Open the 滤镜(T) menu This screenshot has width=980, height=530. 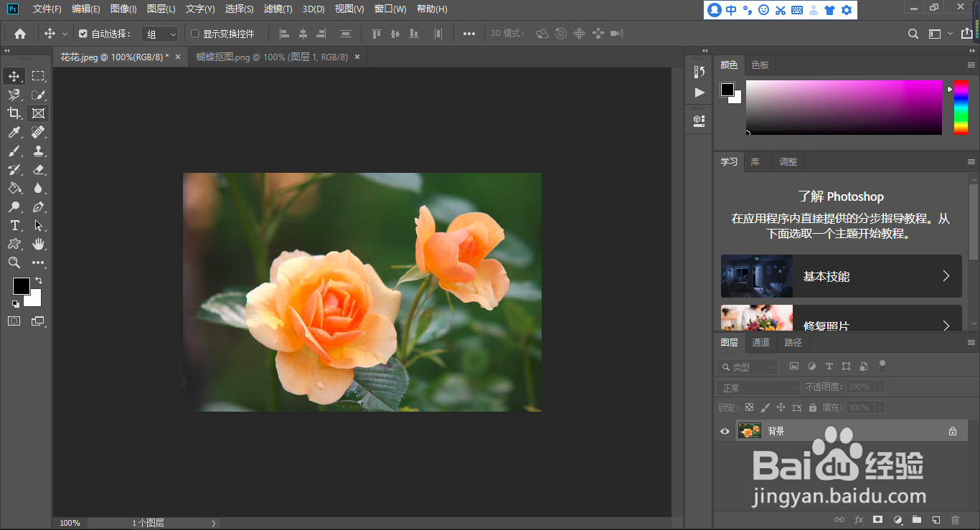coord(278,9)
